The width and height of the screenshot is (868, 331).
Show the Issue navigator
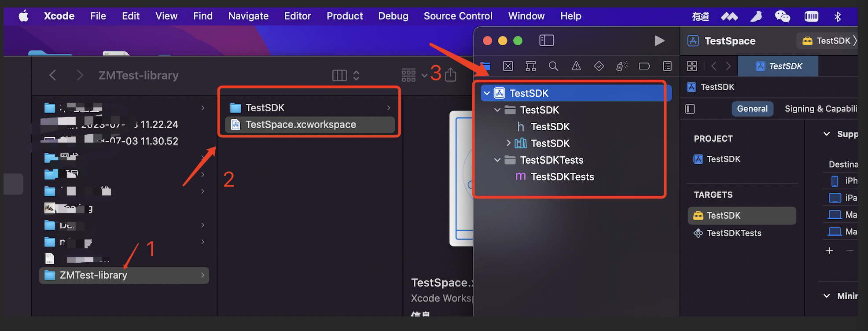576,66
